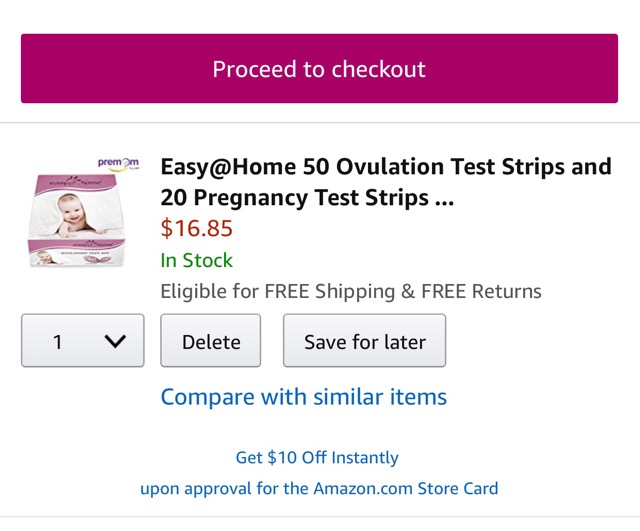
Task: Delete the item from the cart
Action: 211,340
